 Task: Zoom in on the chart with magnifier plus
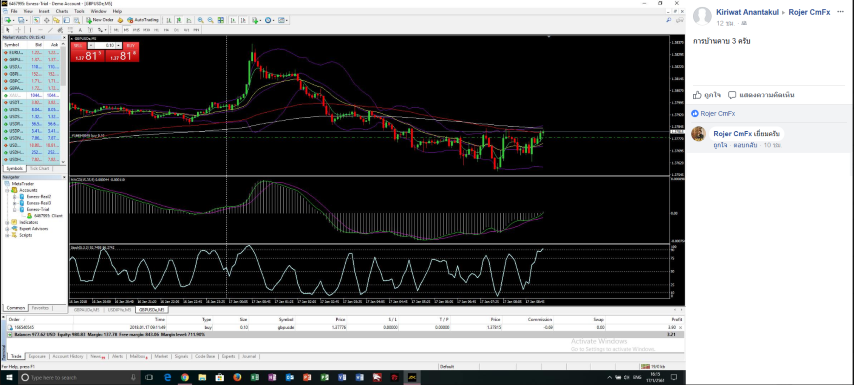point(201,20)
